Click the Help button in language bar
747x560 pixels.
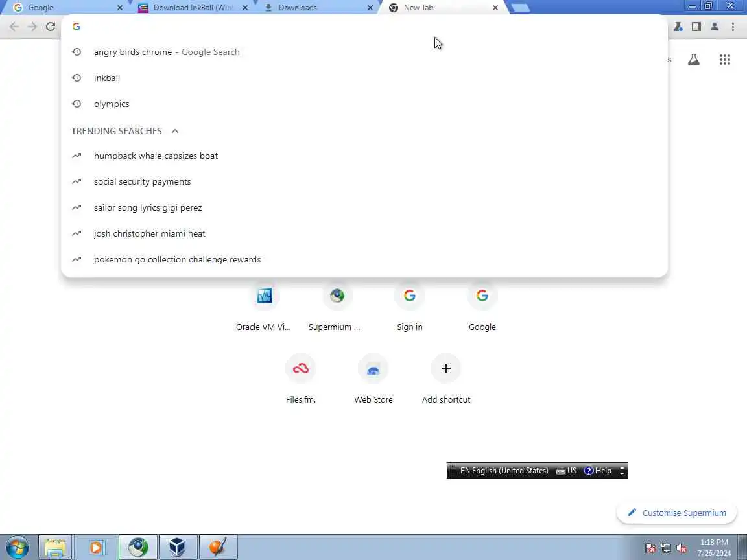click(x=598, y=471)
